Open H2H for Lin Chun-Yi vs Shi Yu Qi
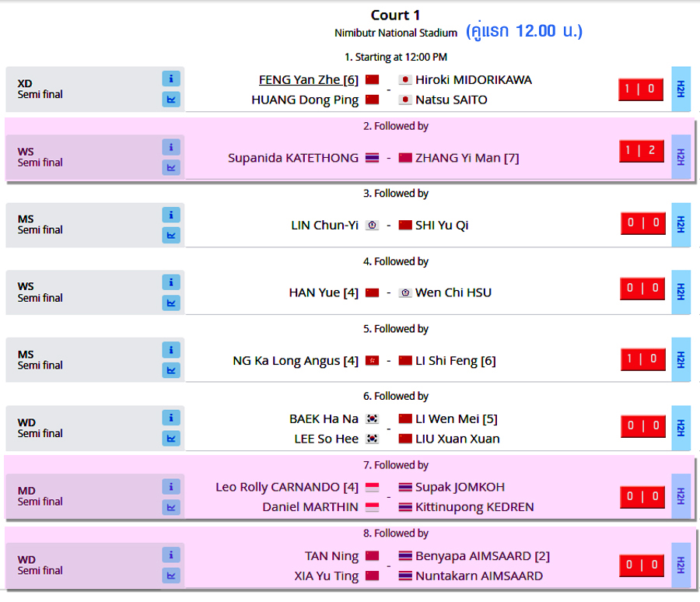The height and width of the screenshot is (602, 700). coord(681,225)
